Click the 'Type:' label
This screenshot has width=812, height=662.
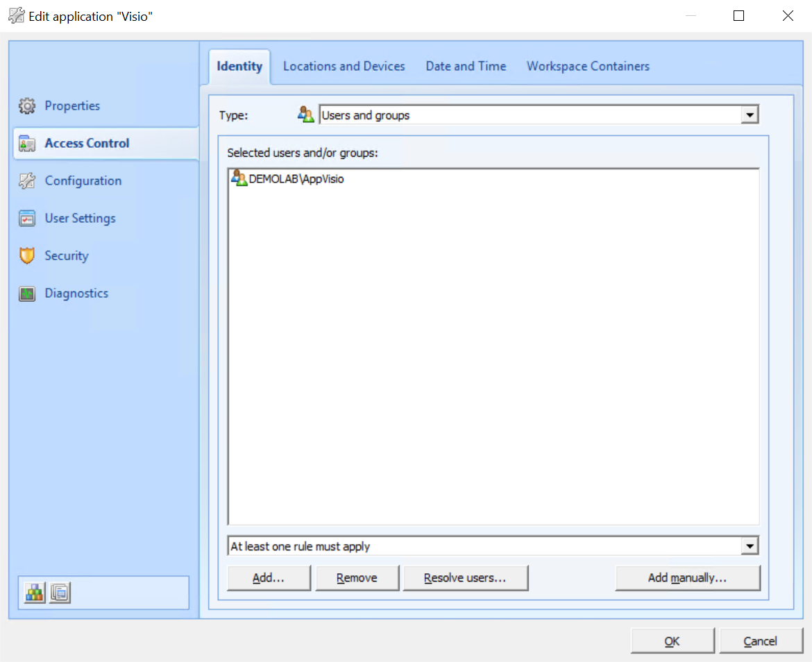(233, 115)
